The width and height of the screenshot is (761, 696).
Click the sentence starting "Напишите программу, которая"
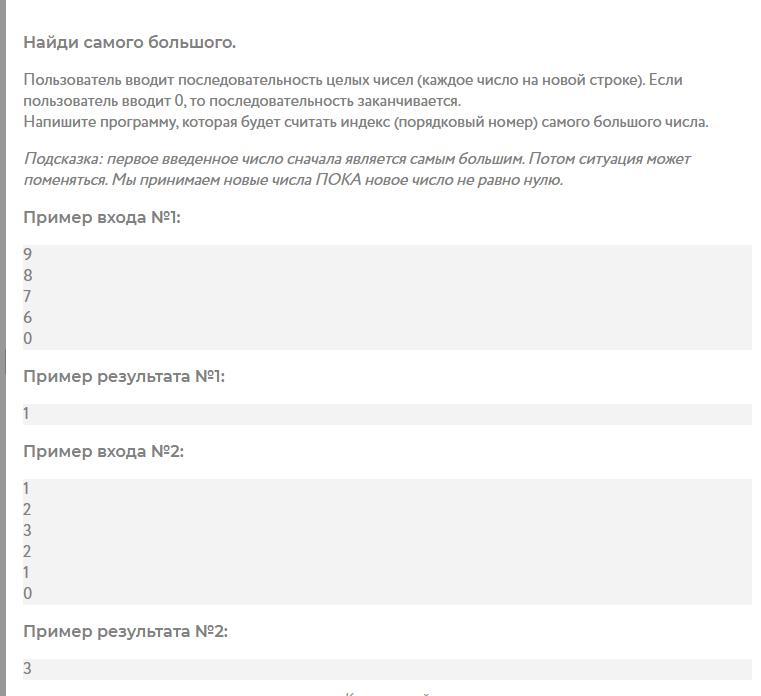point(366,122)
